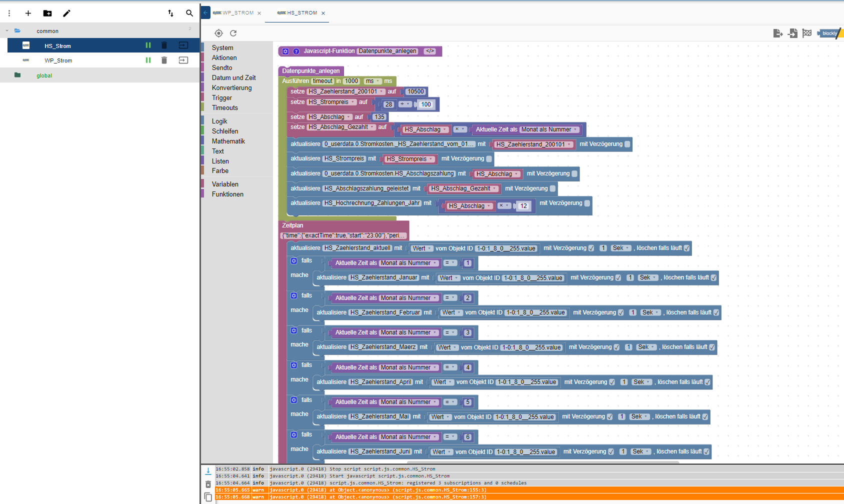Image resolution: width=844 pixels, height=504 pixels.
Task: Uncheck mit Verzögerung for HS_Zaehlerstand_Januar
Action: (618, 277)
